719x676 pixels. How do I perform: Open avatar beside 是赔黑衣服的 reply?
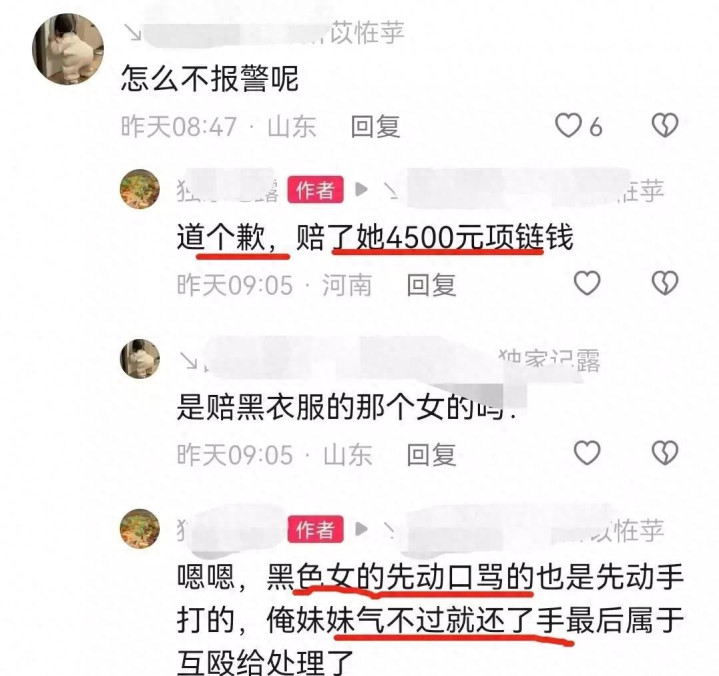[140, 359]
